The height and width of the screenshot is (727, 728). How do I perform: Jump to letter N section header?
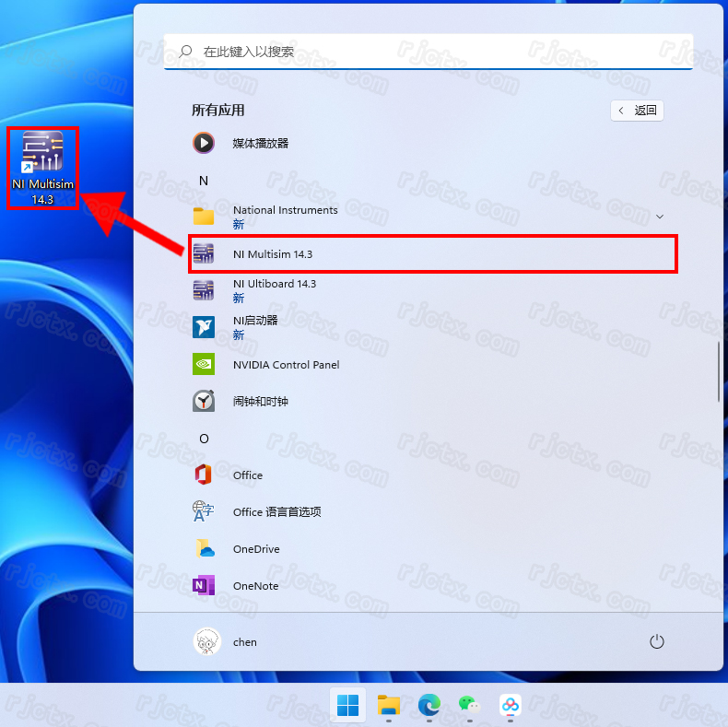204,181
